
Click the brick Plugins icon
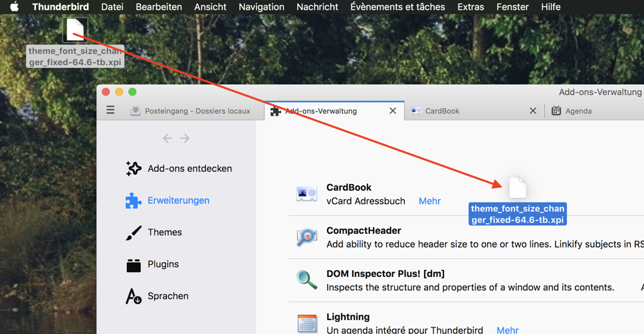click(134, 265)
